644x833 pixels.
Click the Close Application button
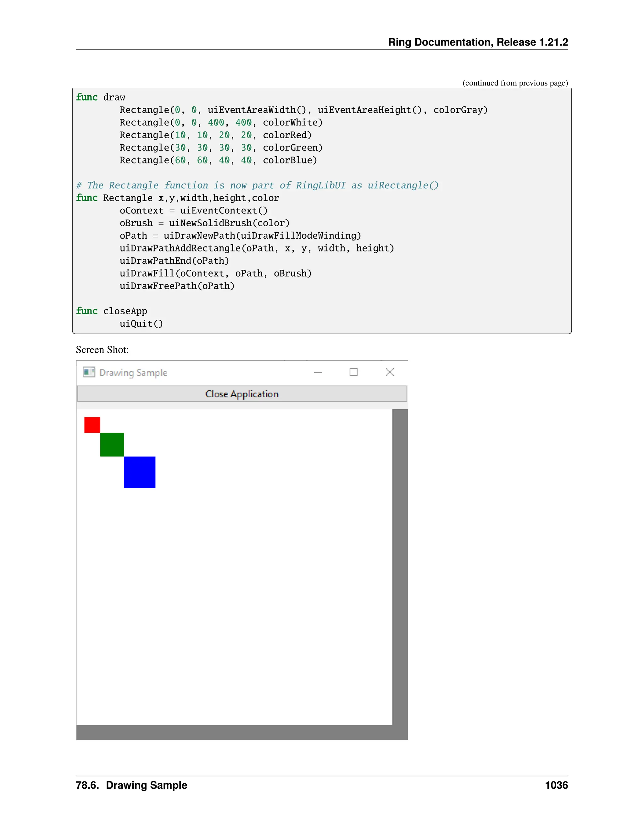tap(242, 394)
